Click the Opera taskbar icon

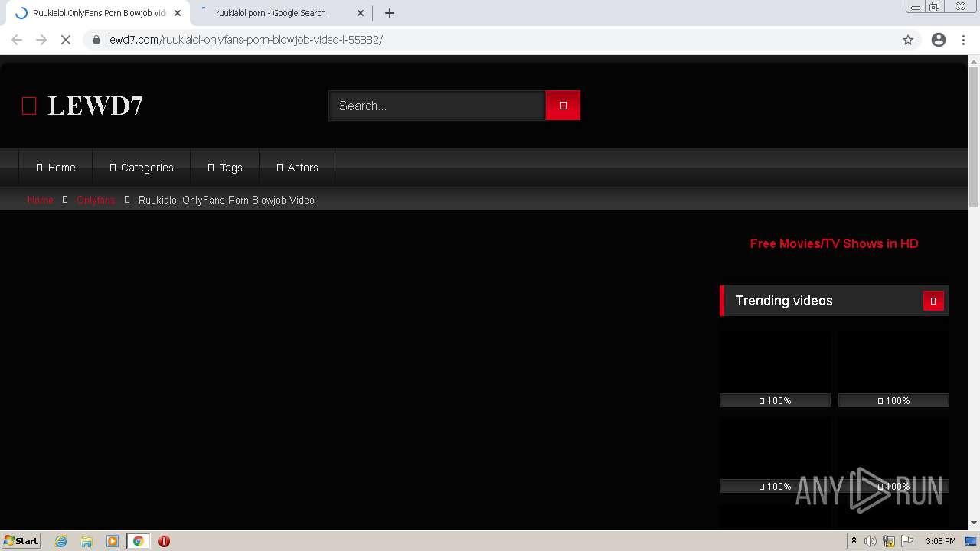(x=164, y=541)
